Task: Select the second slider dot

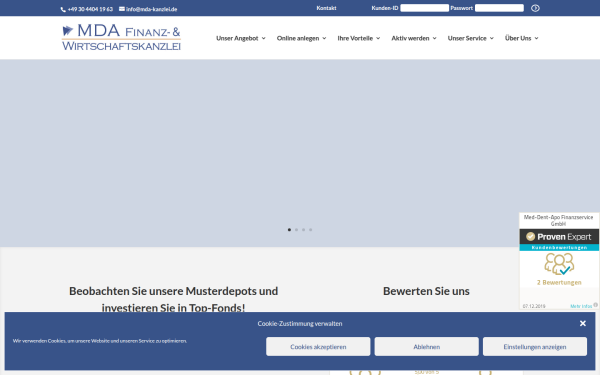Action: [296, 230]
